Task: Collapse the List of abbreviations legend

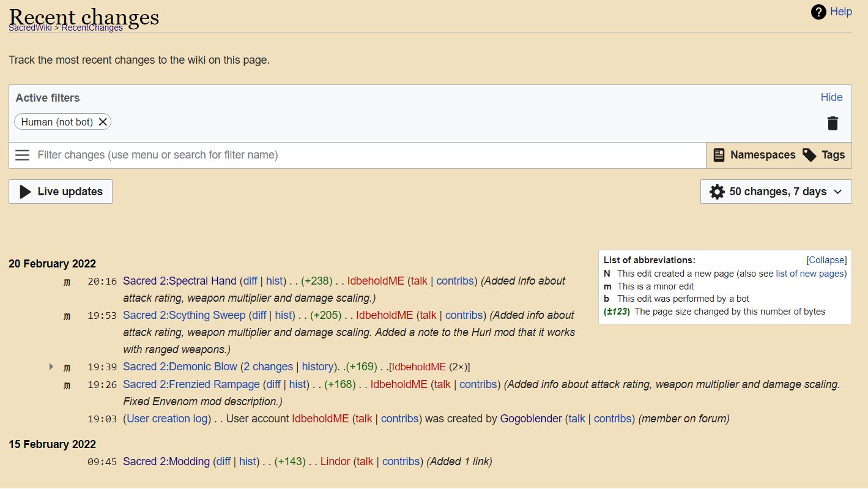Action: pos(826,260)
